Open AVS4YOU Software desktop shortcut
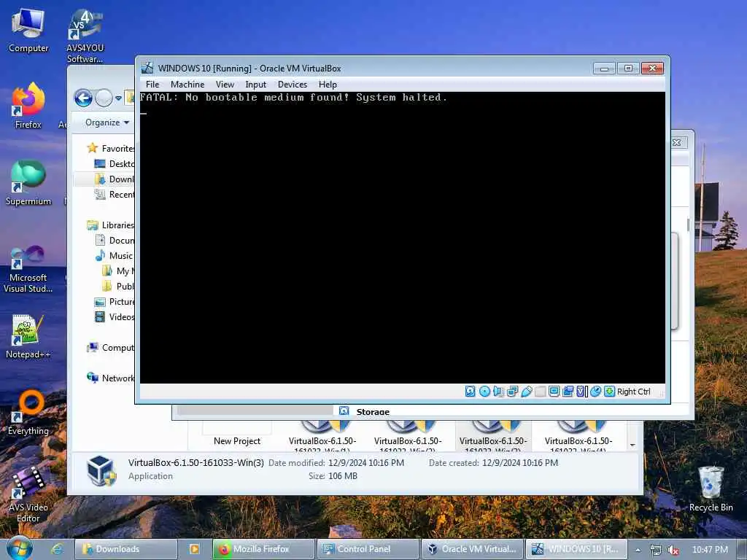 coord(85,36)
